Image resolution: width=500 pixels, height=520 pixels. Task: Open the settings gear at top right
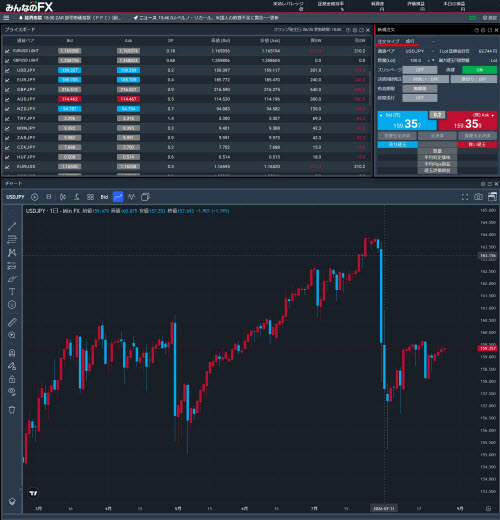click(x=490, y=18)
